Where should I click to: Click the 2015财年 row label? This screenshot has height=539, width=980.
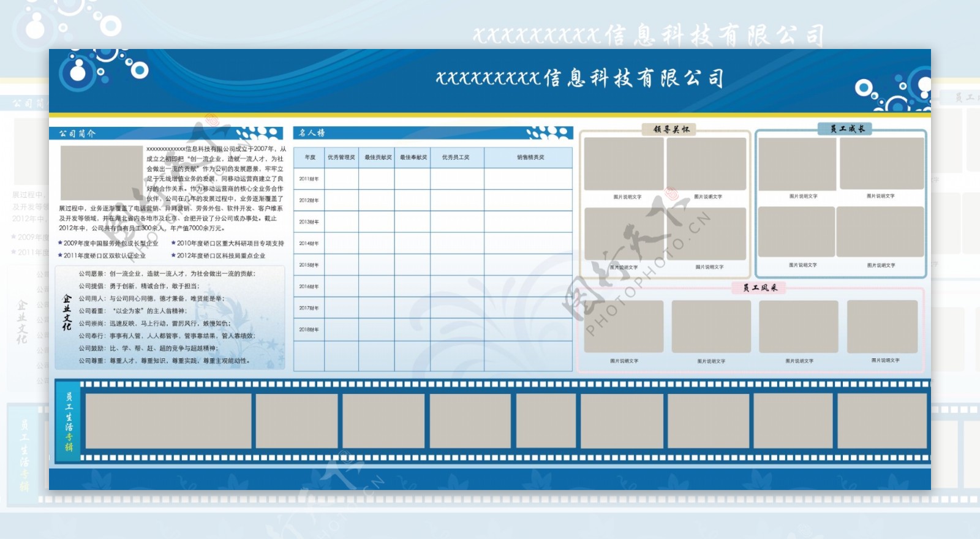pyautogui.click(x=309, y=265)
